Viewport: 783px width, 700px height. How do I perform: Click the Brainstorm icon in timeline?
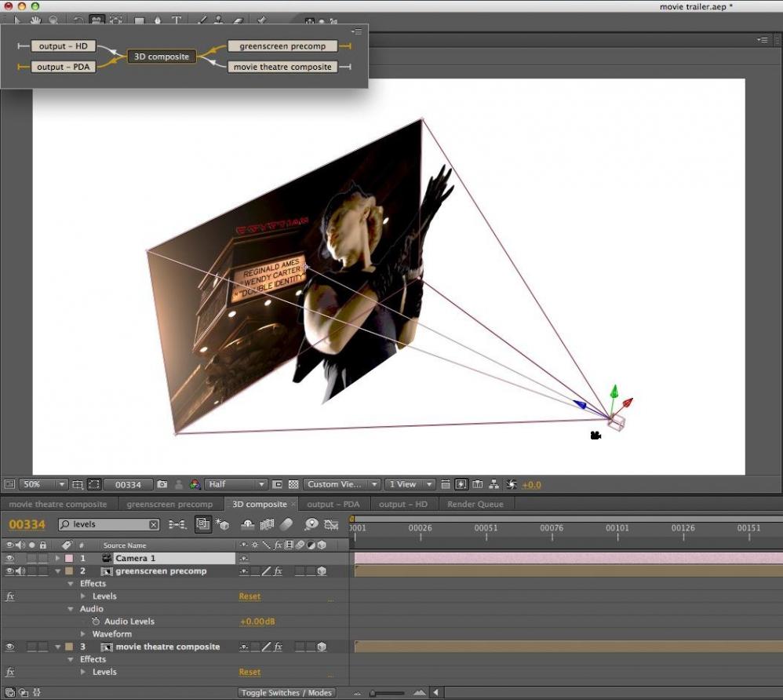[x=311, y=524]
